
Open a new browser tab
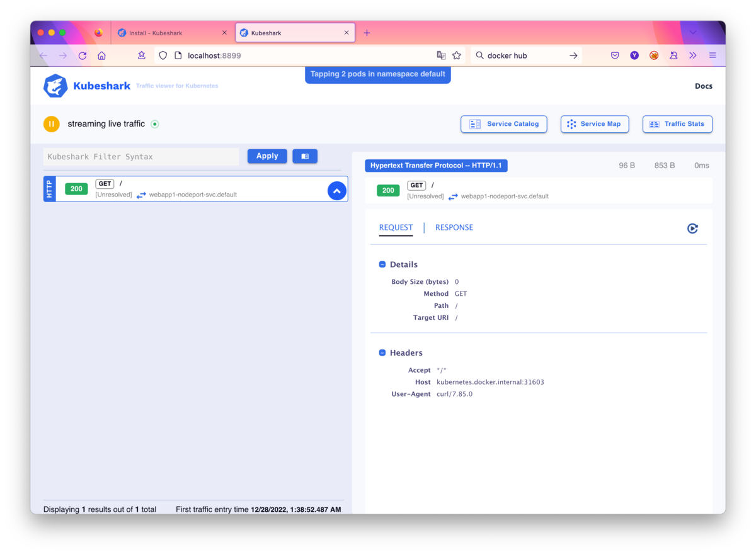point(367,33)
